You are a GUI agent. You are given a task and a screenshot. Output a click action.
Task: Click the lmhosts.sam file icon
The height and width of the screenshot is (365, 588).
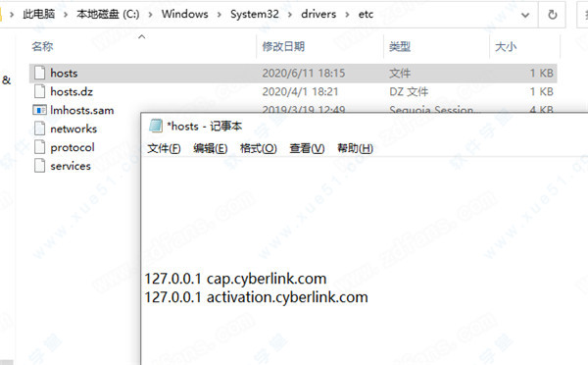tap(39, 110)
